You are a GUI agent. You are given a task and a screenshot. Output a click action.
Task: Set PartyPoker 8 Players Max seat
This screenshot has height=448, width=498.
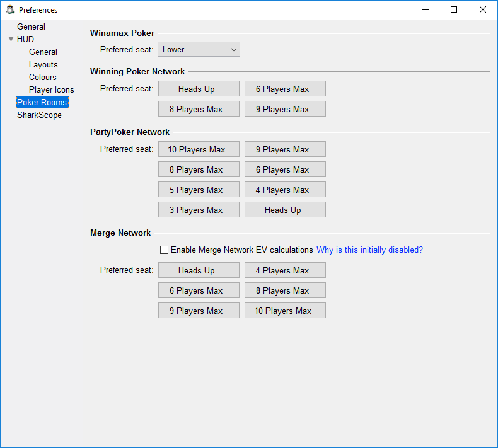point(199,169)
